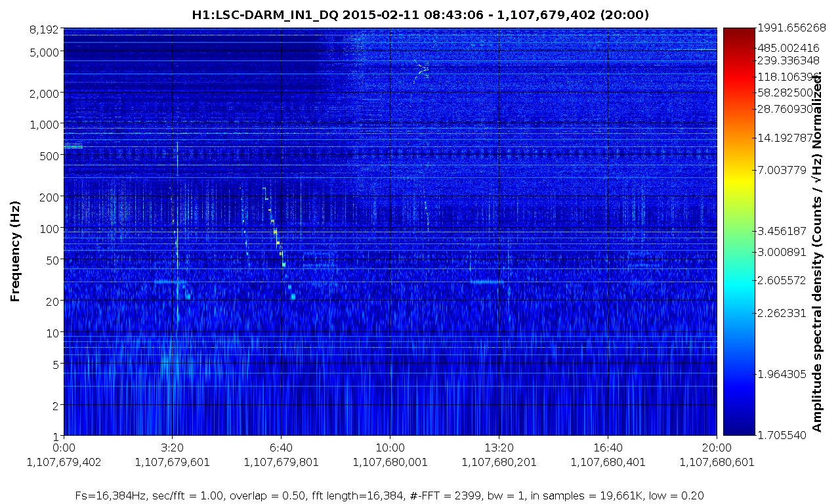Click the low = 0.20 footer parameter
The width and height of the screenshot is (840, 504).
[678, 495]
